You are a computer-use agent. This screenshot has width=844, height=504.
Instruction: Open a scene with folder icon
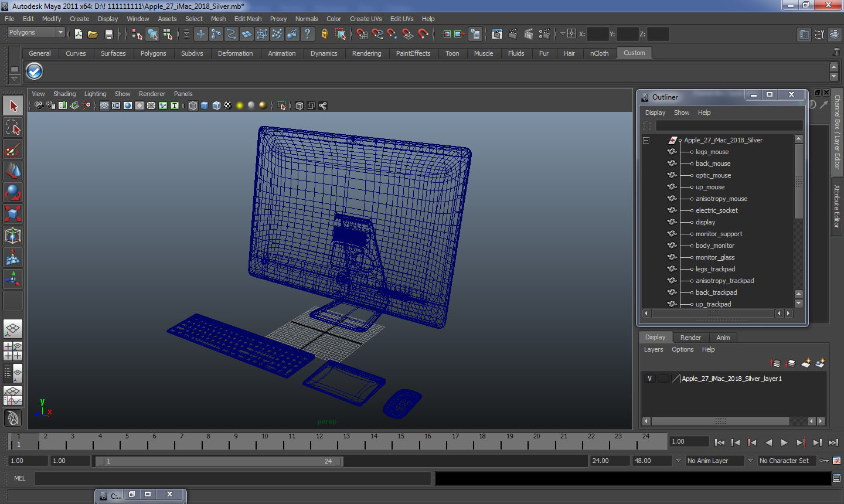(93, 34)
